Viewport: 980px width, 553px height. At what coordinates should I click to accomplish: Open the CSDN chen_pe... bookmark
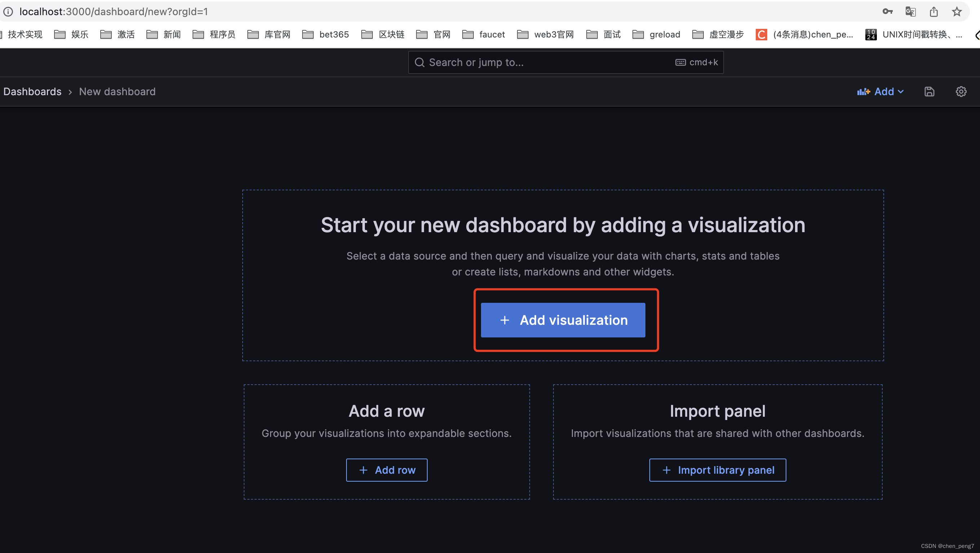805,34
